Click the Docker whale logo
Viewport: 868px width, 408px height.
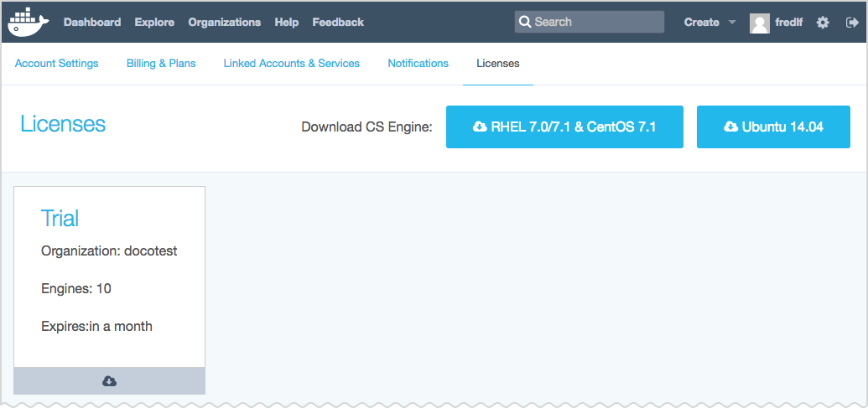click(29, 23)
